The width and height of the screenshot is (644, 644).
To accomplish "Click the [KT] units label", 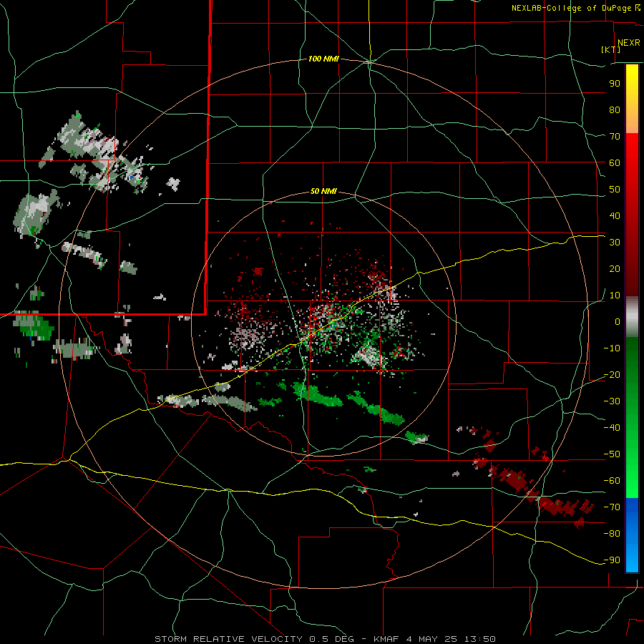I will click(610, 49).
